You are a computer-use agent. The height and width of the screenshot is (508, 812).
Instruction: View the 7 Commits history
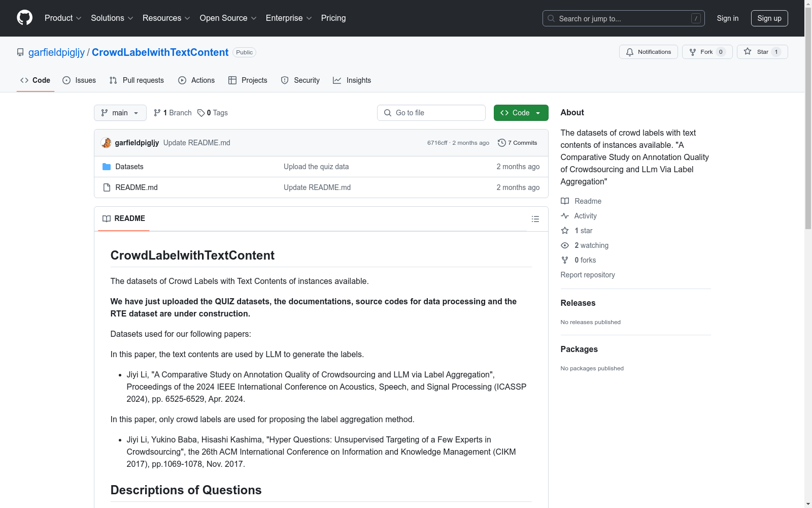coord(518,143)
